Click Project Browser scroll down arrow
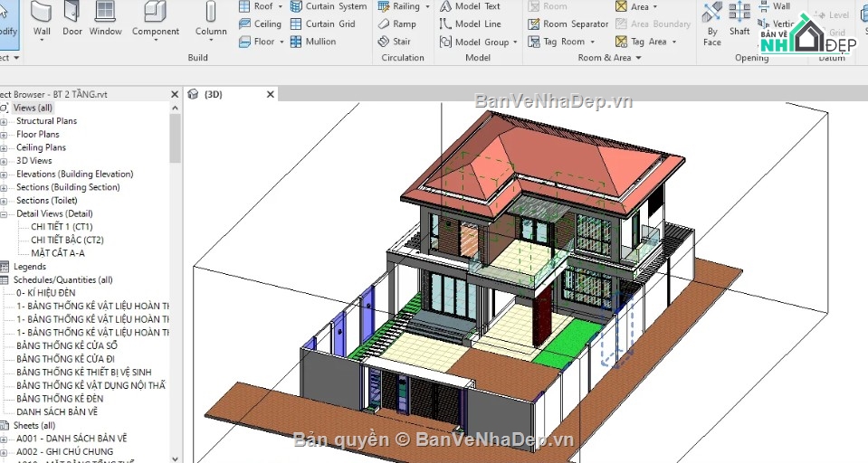Image resolution: width=868 pixels, height=463 pixels. (175, 458)
